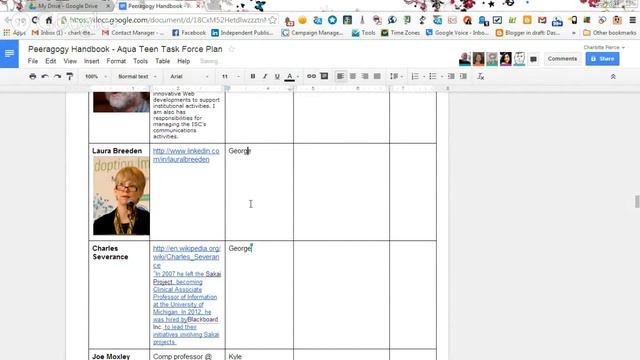Viewport: 640px width, 360px height.
Task: Click the vertical scrollbar handle
Action: point(637,202)
